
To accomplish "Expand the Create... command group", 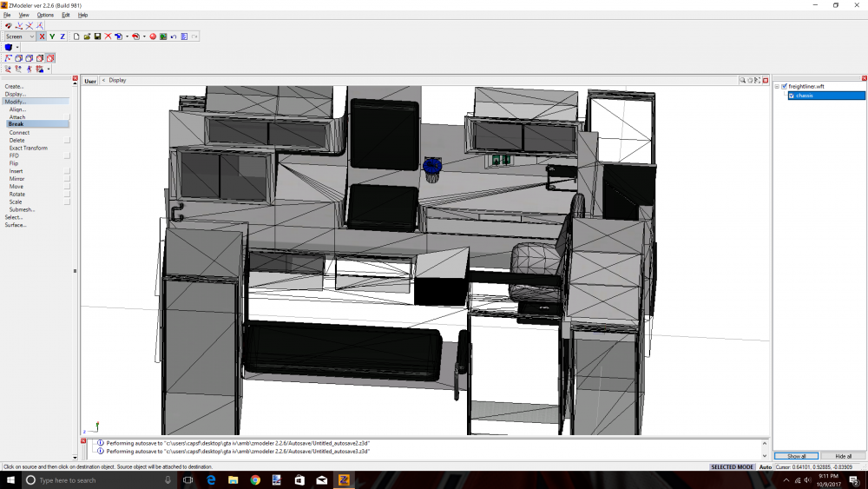I will pyautogui.click(x=15, y=86).
